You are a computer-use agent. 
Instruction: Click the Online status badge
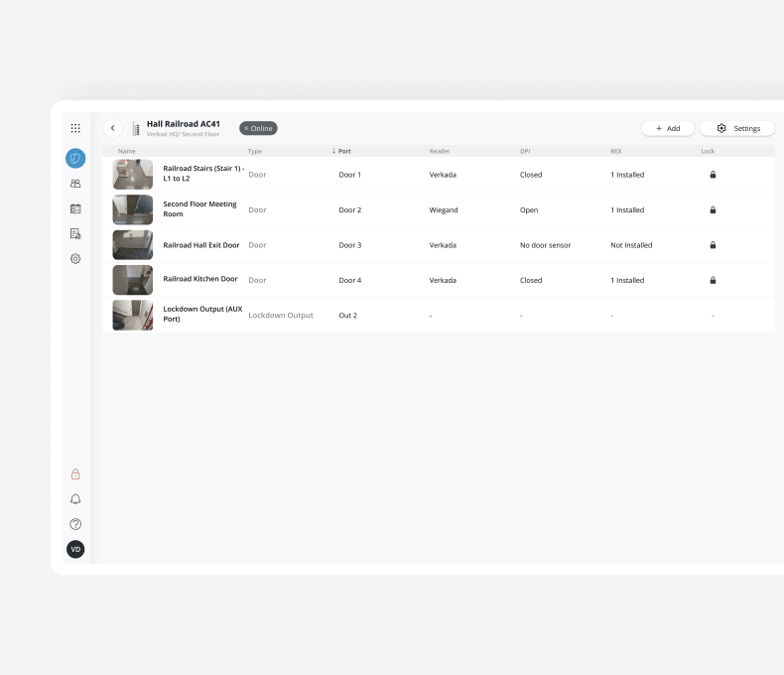pos(258,128)
